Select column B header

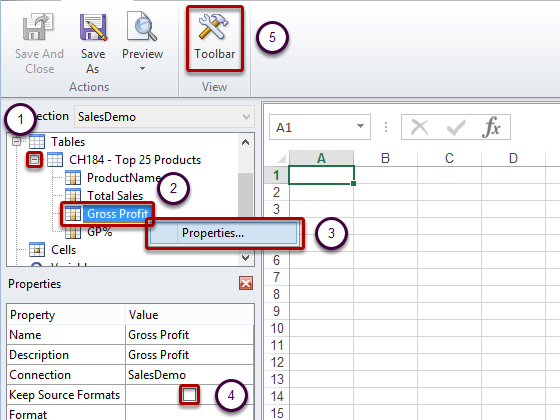(x=385, y=158)
